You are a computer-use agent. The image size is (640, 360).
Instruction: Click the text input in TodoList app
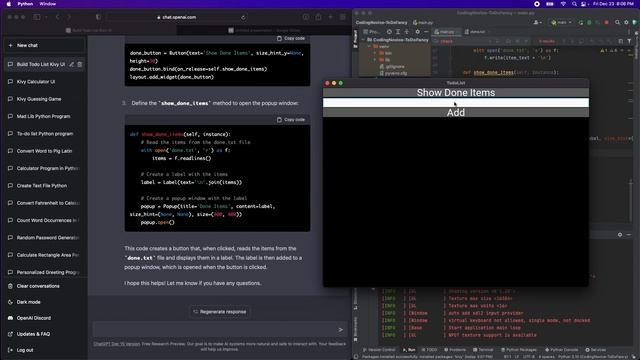[456, 103]
